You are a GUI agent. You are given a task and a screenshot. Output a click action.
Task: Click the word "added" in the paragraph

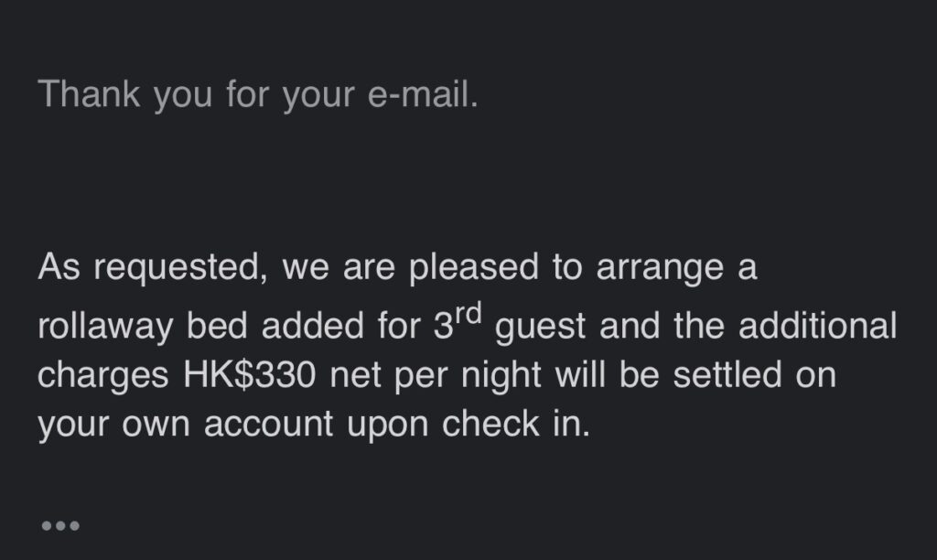pos(313,326)
